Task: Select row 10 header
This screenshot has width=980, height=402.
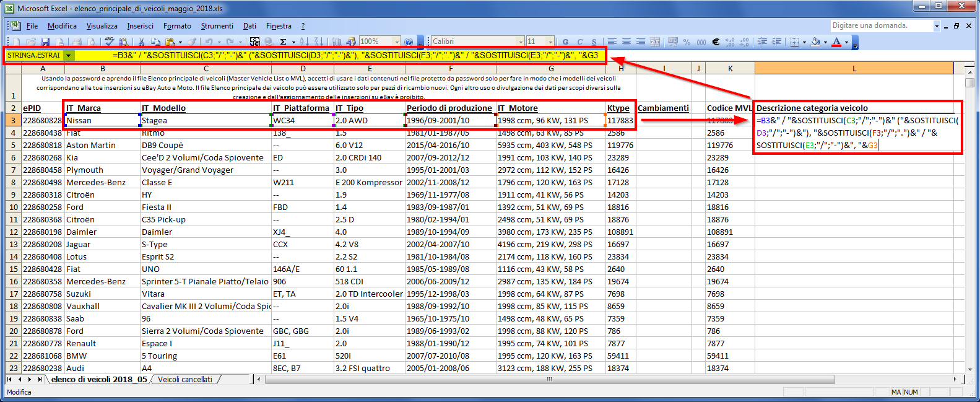Action: tap(13, 207)
